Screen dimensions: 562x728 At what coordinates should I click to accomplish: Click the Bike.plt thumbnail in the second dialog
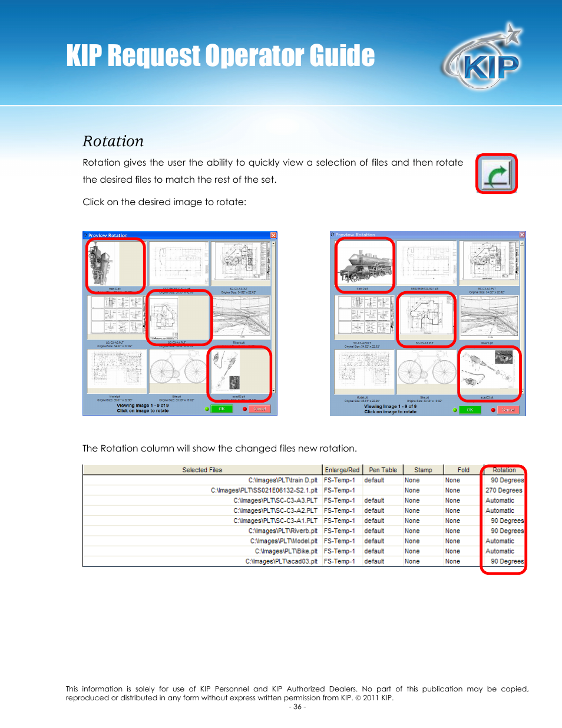click(427, 372)
